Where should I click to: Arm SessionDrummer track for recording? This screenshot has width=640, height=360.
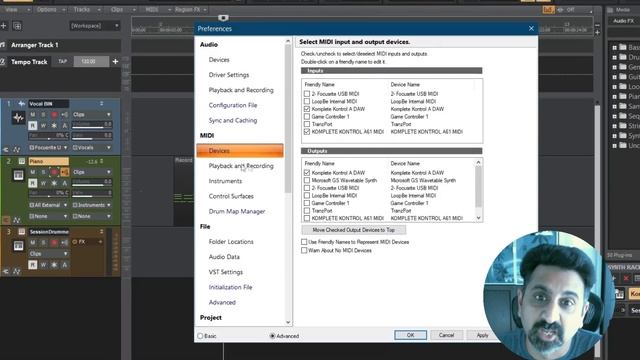[x=54, y=242]
